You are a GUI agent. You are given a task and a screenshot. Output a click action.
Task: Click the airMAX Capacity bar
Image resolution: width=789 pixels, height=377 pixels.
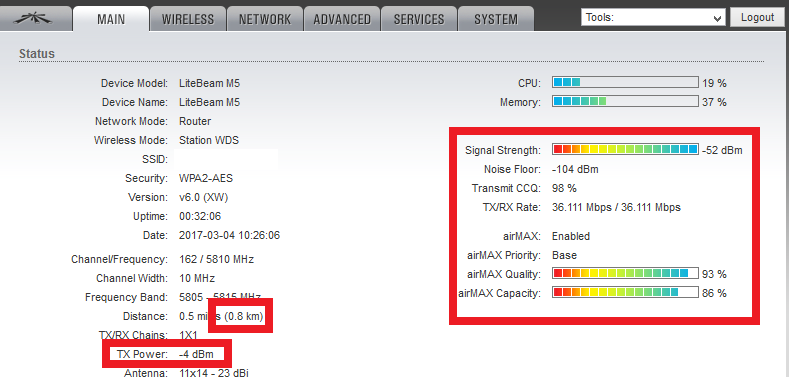[x=625, y=292]
